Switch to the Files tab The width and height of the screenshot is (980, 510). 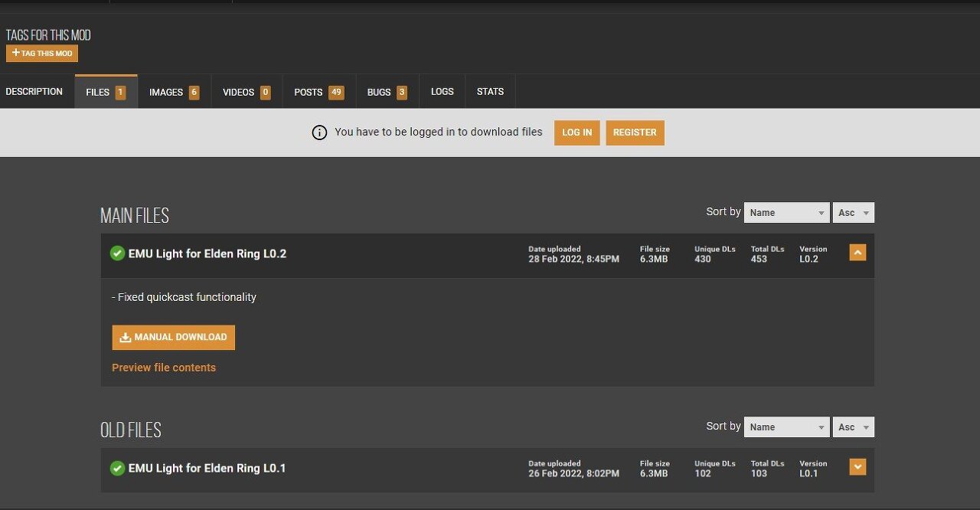click(106, 92)
